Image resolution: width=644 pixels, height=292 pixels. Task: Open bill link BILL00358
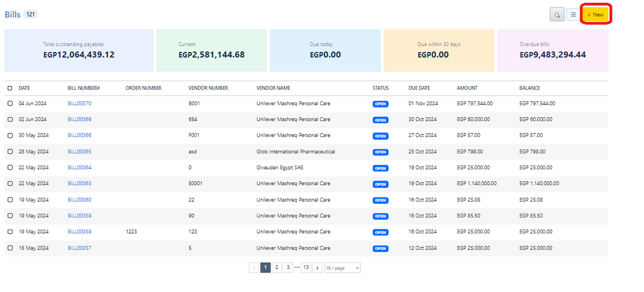coord(79,232)
